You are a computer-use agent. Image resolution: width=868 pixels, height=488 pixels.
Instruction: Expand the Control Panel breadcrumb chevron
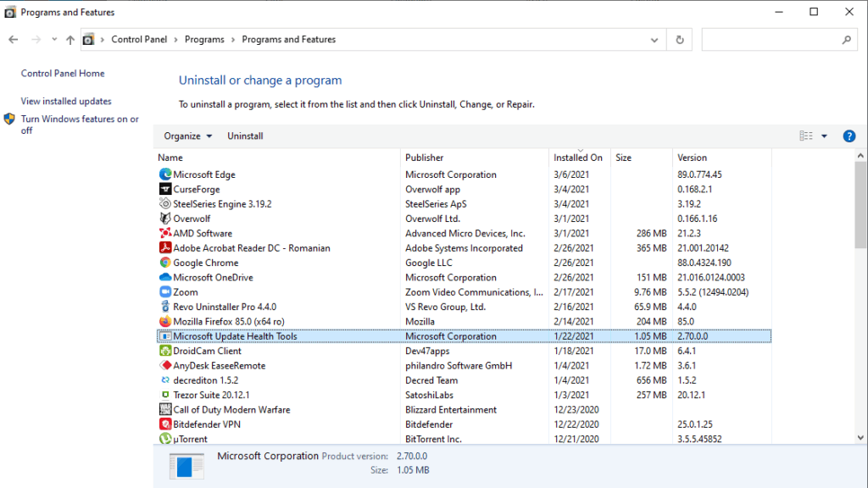pos(176,40)
